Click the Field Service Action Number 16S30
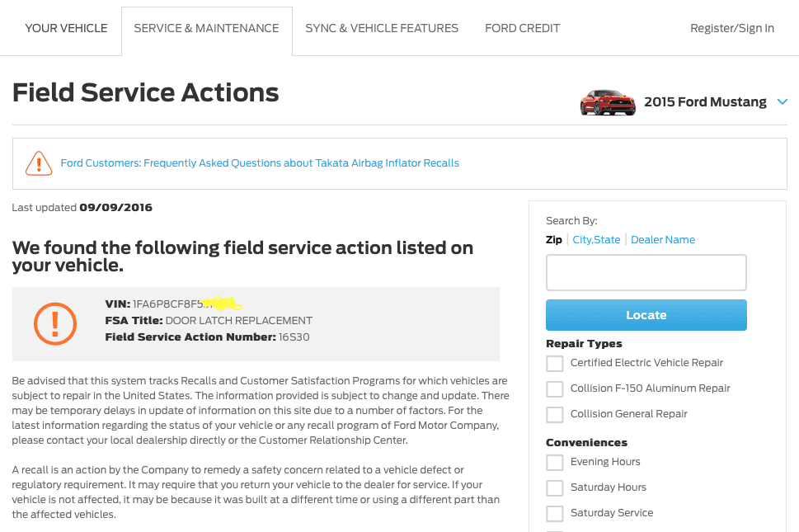The height and width of the screenshot is (532, 799). pos(207,337)
